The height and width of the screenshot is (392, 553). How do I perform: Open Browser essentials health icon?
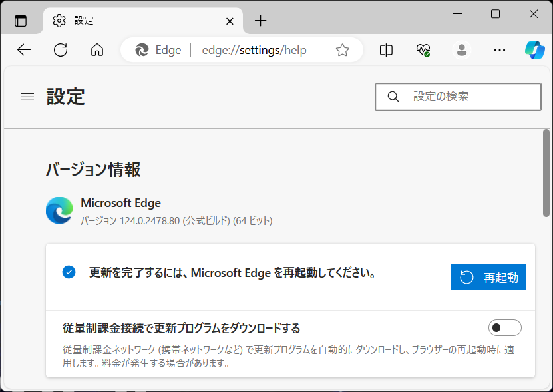[x=423, y=50]
